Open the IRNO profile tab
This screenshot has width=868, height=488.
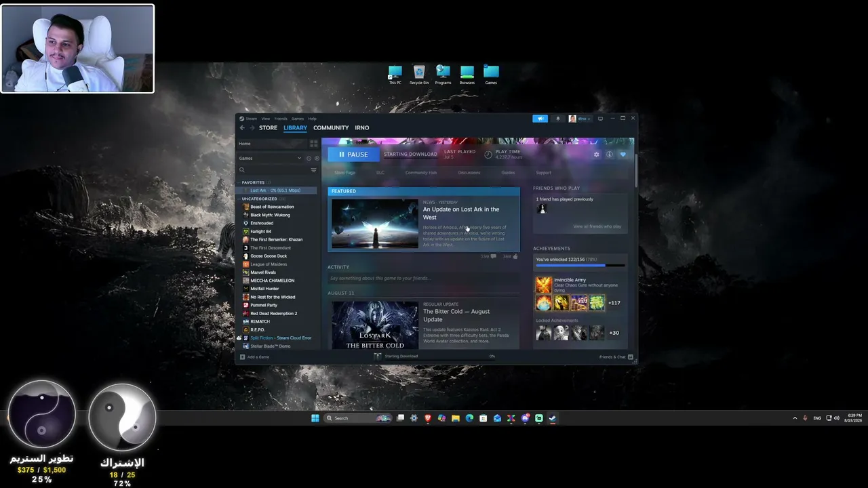click(x=362, y=127)
